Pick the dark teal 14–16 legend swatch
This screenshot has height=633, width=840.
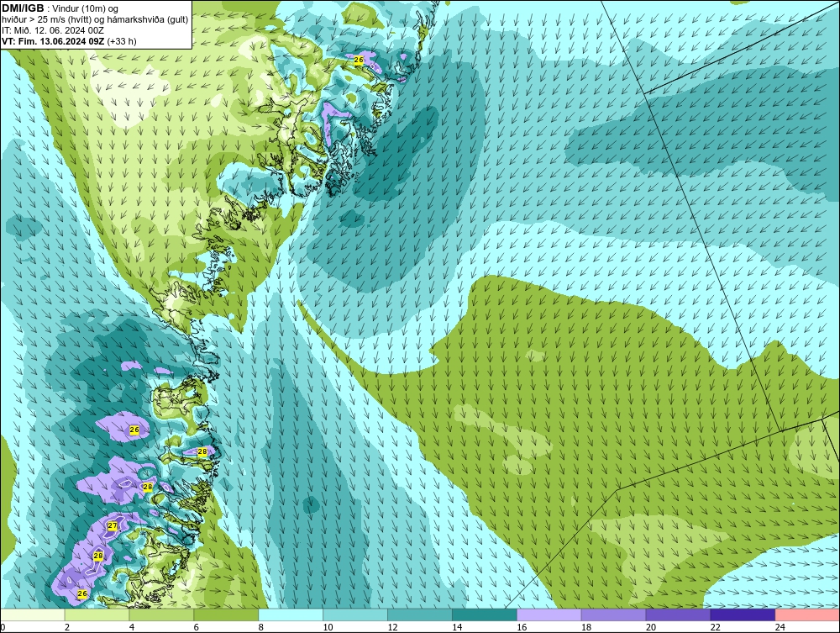(485, 615)
